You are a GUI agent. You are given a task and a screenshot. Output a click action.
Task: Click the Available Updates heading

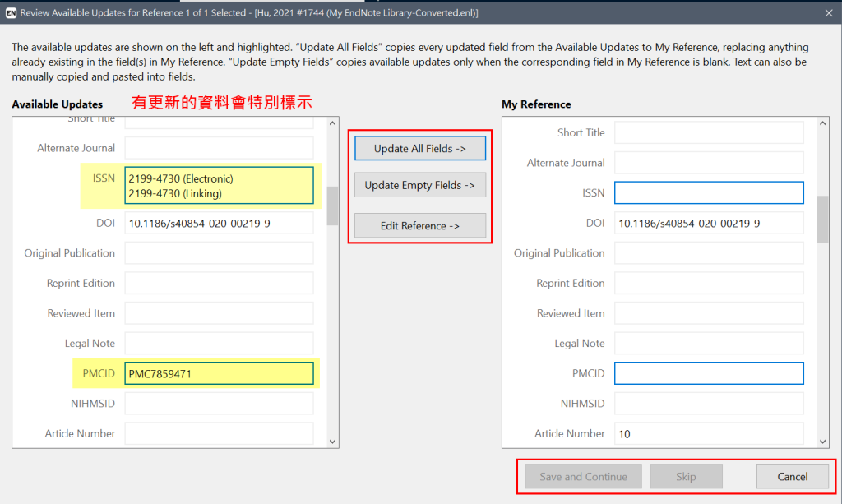point(58,104)
